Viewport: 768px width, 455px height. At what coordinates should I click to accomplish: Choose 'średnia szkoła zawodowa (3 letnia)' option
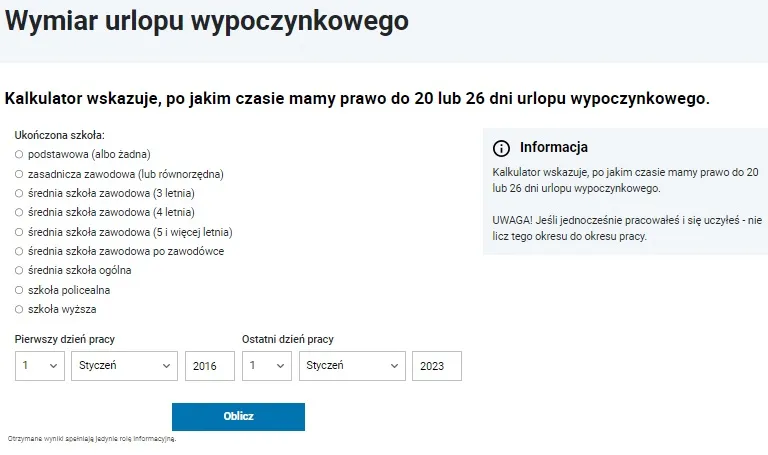pyautogui.click(x=20, y=193)
